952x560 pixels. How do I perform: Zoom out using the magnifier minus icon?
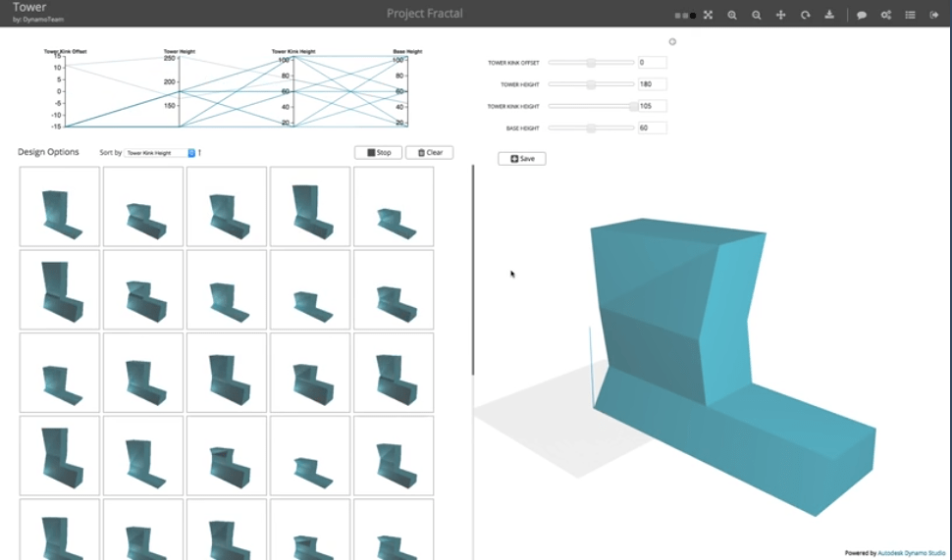pyautogui.click(x=757, y=15)
